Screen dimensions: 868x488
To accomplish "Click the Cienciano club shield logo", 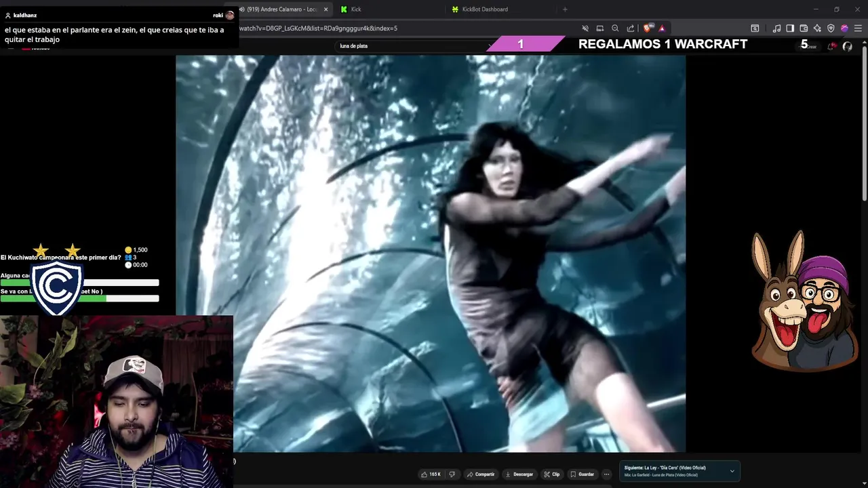I will [x=57, y=287].
